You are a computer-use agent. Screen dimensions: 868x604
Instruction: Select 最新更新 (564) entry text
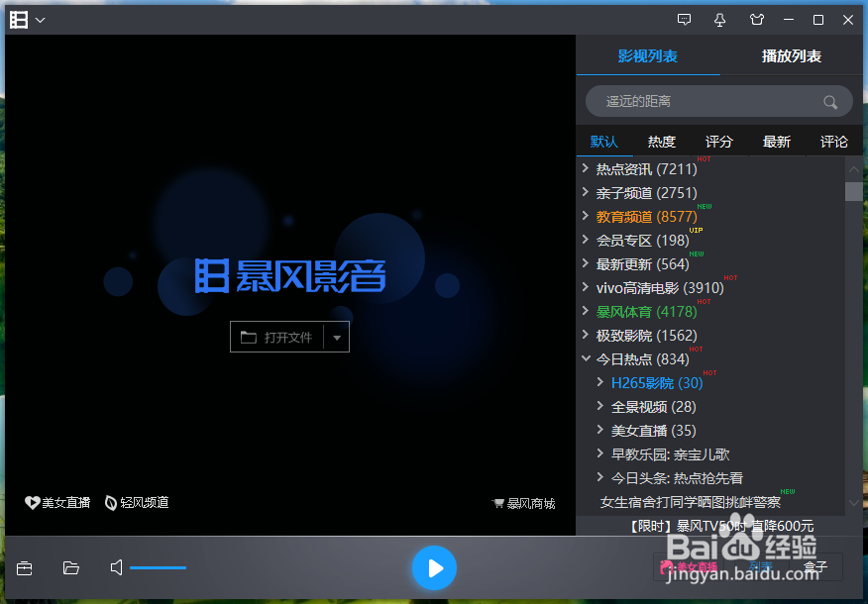click(643, 264)
